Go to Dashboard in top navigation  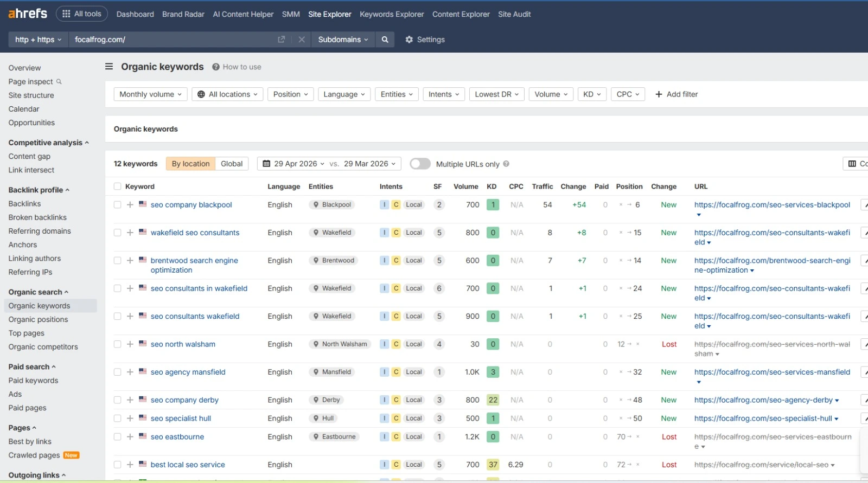click(135, 14)
